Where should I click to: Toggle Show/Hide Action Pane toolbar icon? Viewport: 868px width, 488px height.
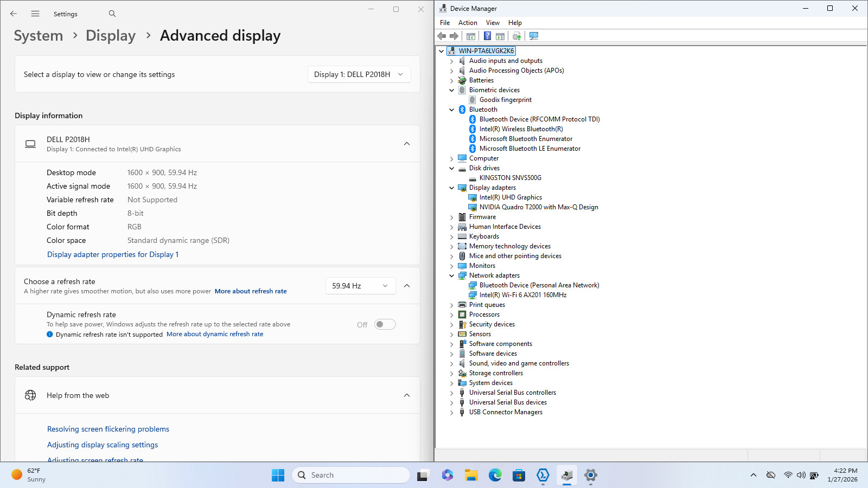[500, 36]
